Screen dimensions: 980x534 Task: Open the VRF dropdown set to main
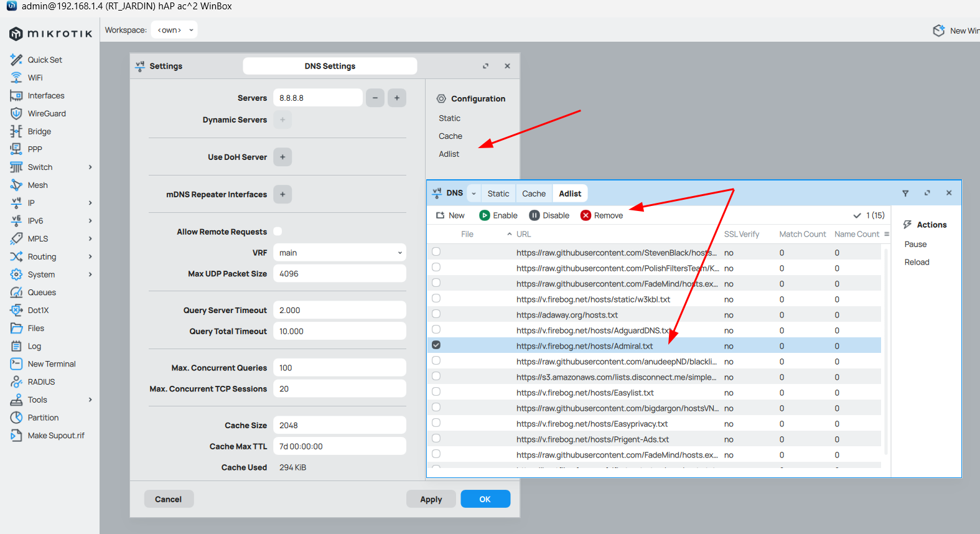[x=339, y=253]
